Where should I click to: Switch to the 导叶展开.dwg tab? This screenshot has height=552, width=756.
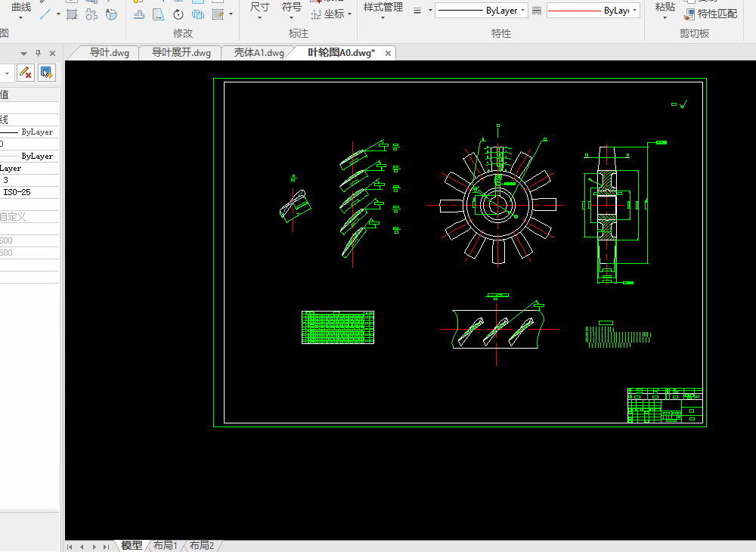tap(181, 53)
